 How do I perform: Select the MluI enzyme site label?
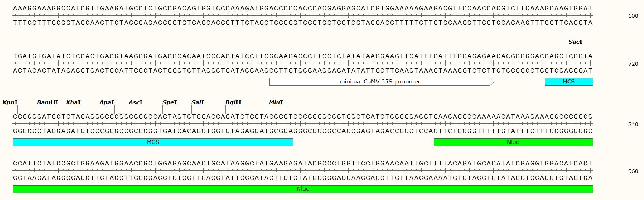pyautogui.click(x=276, y=102)
